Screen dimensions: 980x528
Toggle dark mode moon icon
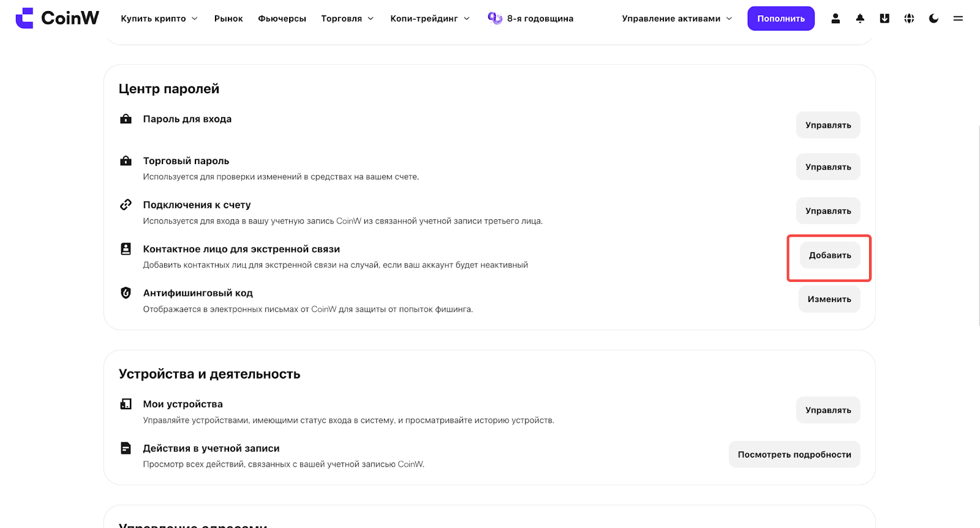click(933, 18)
